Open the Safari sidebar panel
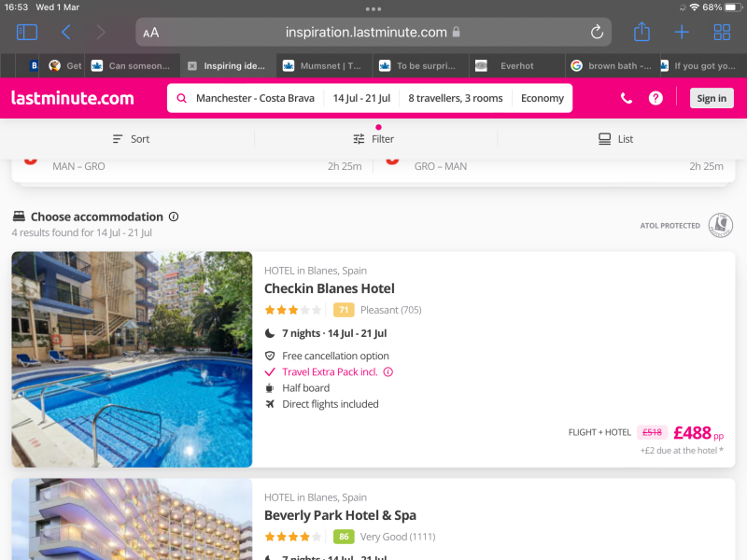 pos(27,33)
